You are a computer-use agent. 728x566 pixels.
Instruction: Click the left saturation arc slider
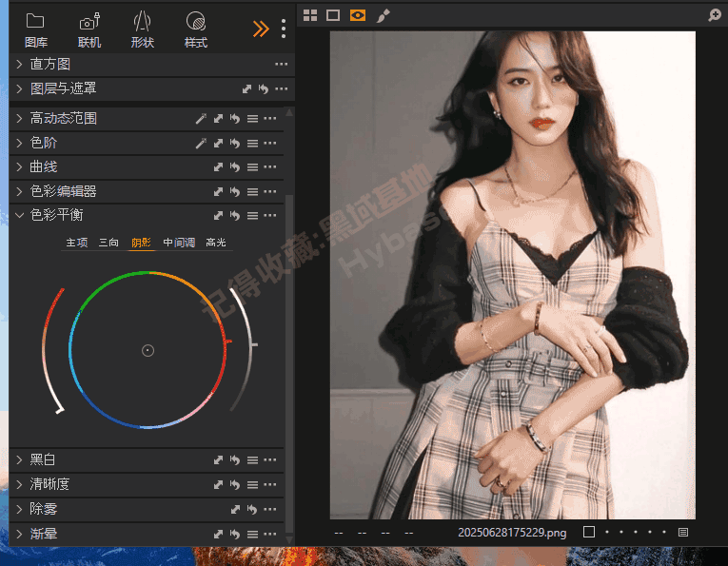pos(47,350)
